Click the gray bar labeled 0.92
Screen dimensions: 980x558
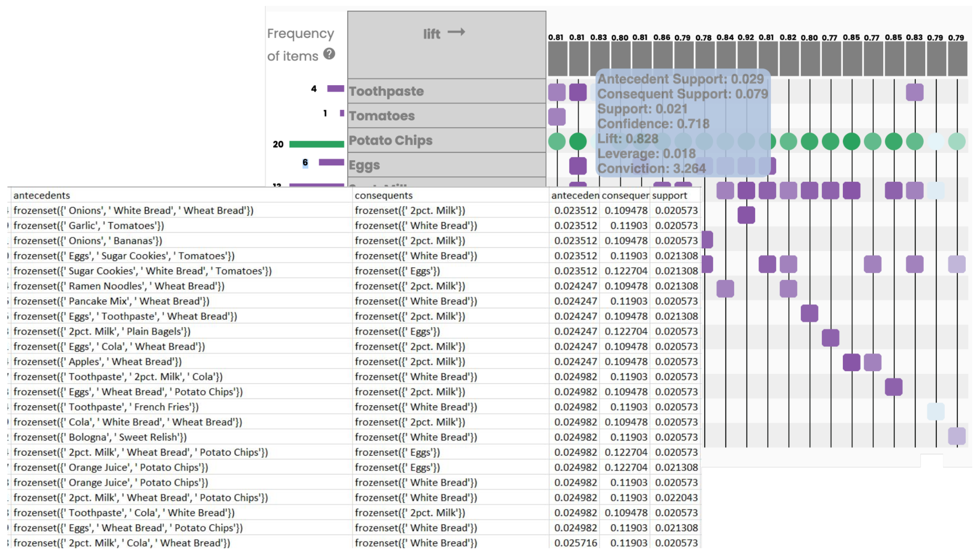click(x=746, y=59)
